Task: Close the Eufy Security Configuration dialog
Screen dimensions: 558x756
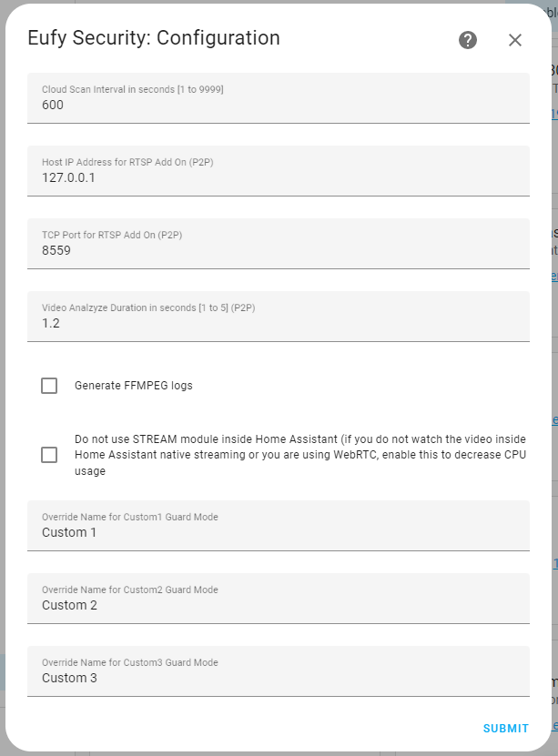Action: [x=515, y=40]
